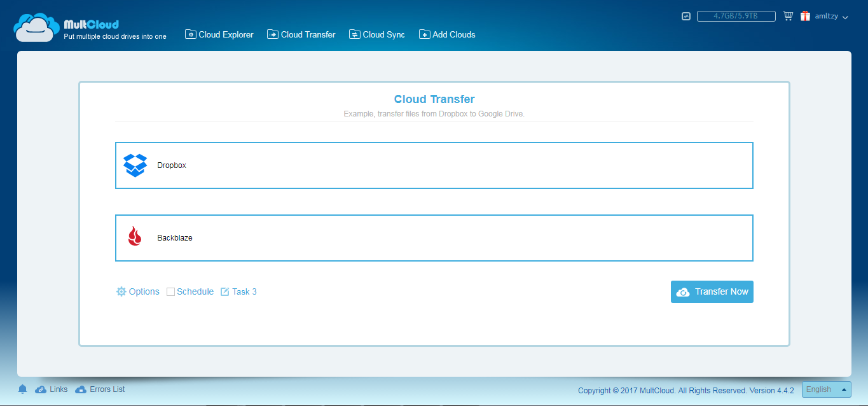Open notifications bell icon
The height and width of the screenshot is (406, 868).
pos(23,389)
